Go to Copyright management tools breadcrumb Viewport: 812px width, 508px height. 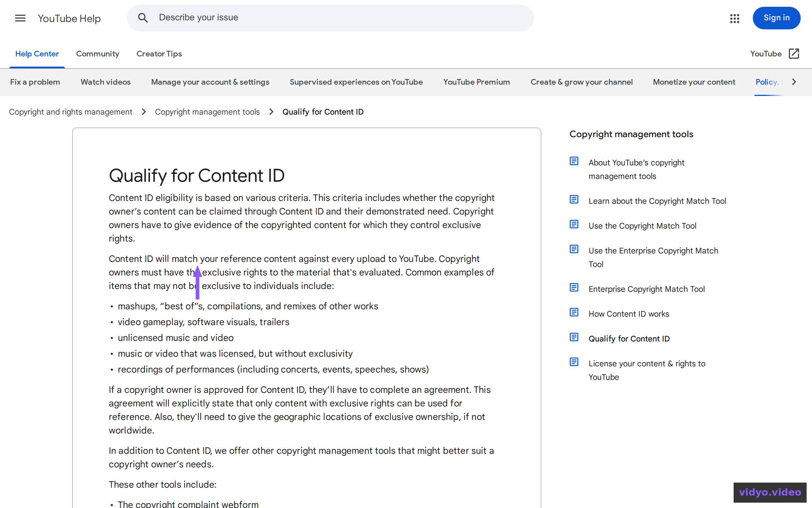tap(207, 112)
